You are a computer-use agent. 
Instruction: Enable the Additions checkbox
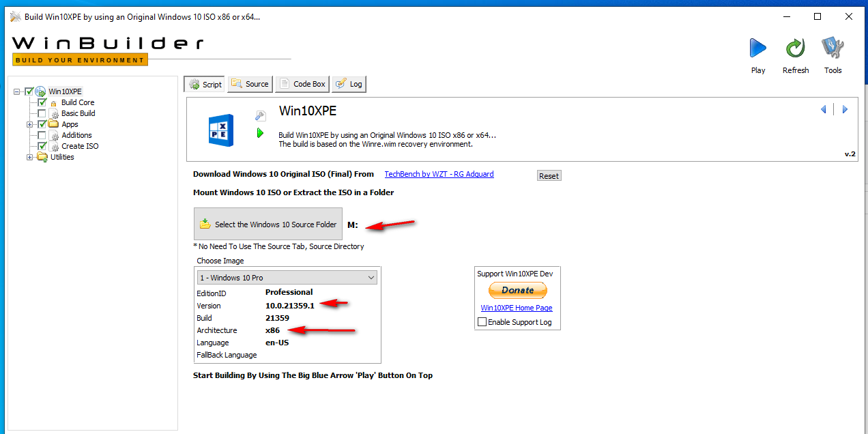pyautogui.click(x=42, y=135)
